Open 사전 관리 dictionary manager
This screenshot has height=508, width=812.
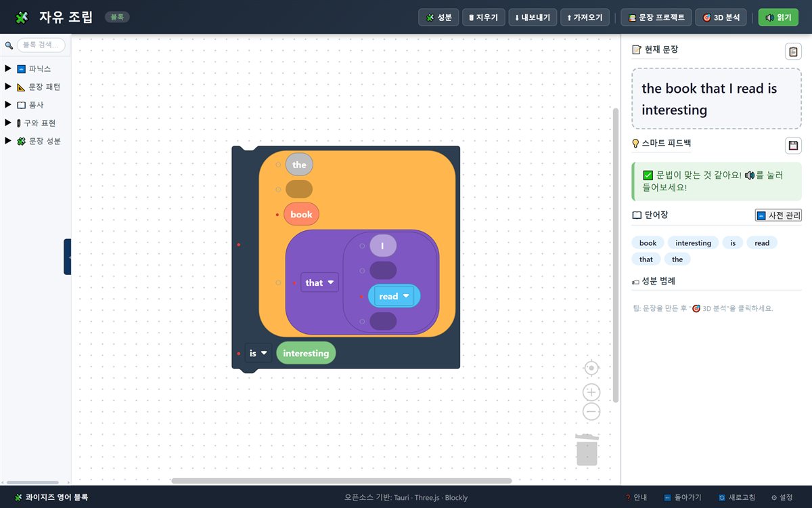tap(778, 215)
